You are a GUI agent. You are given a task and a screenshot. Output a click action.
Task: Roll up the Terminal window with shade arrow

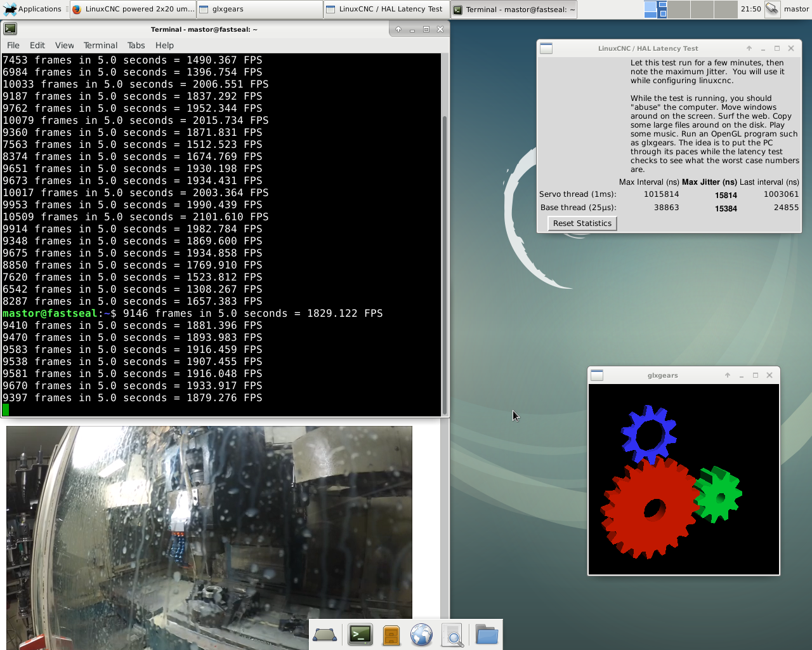click(398, 29)
